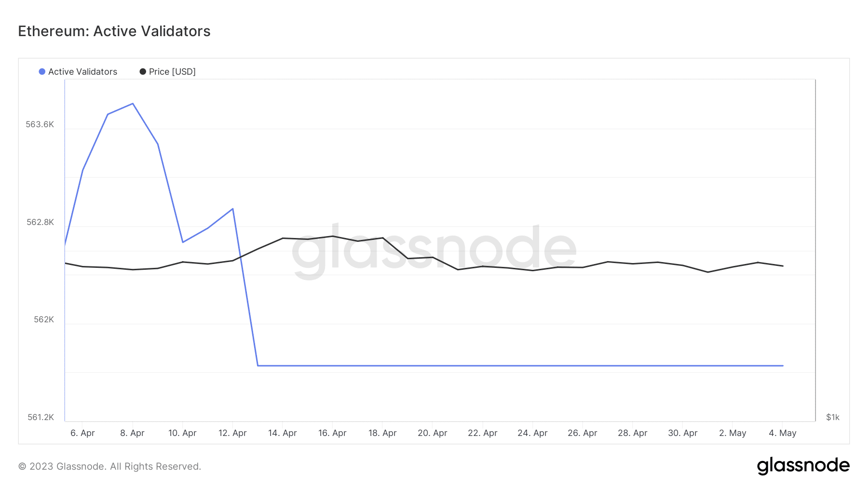The width and height of the screenshot is (868, 488).
Task: Click the 563.6K y-axis label
Action: 40,125
